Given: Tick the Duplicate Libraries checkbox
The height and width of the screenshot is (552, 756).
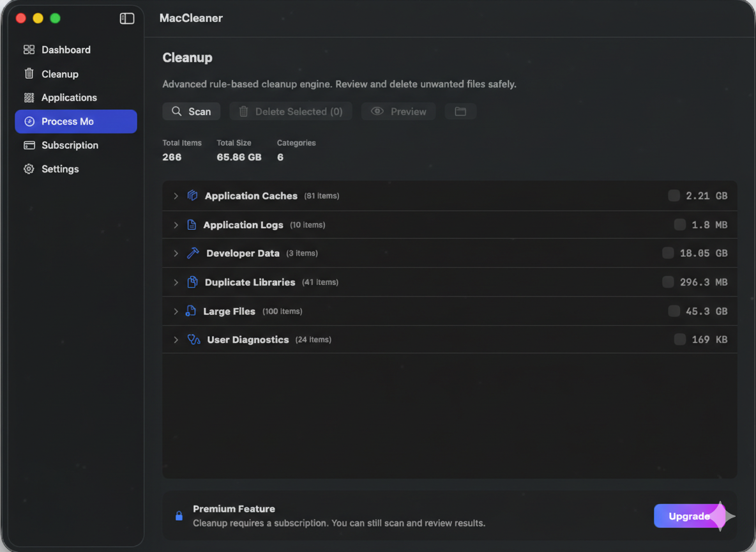Looking at the screenshot, I should 668,282.
